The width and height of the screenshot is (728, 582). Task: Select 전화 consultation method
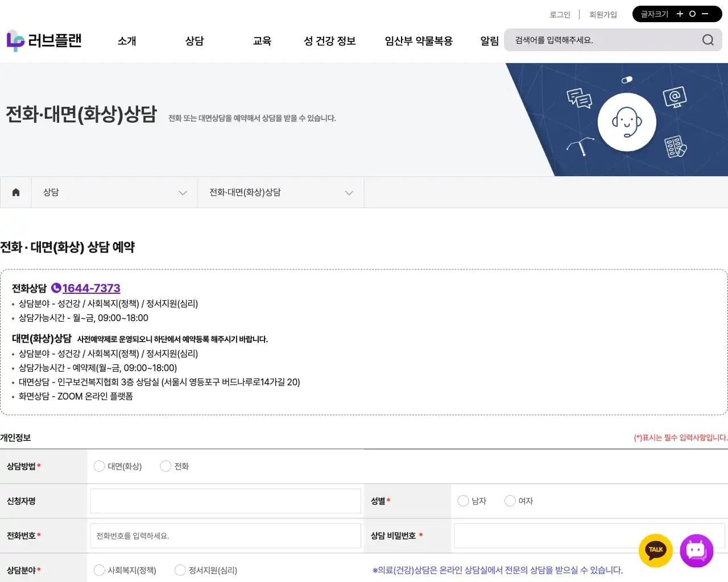[x=166, y=466]
